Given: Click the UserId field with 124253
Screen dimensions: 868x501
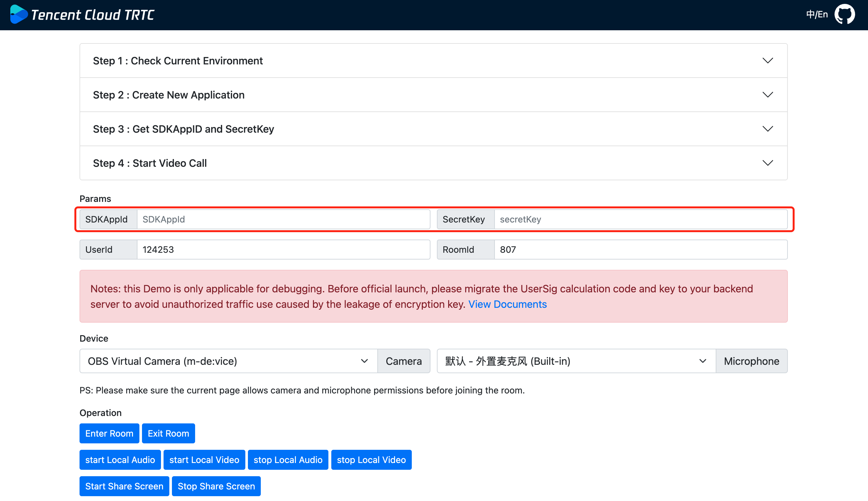Looking at the screenshot, I should pyautogui.click(x=284, y=250).
